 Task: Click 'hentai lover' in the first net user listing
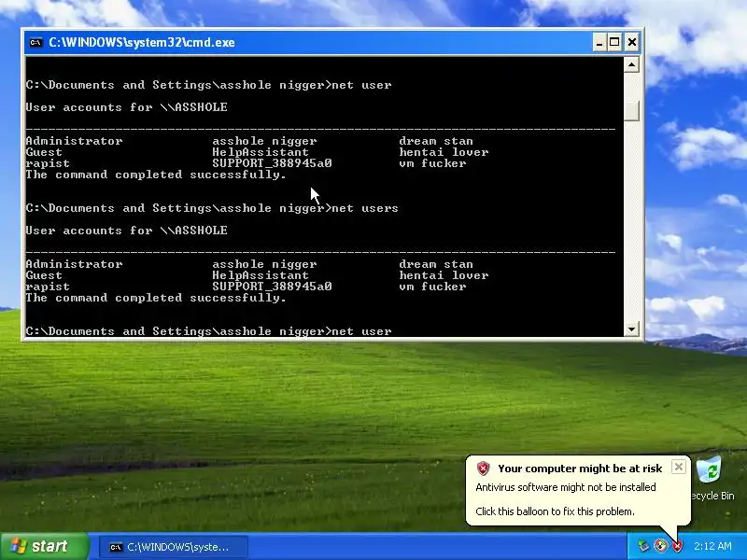tap(444, 152)
